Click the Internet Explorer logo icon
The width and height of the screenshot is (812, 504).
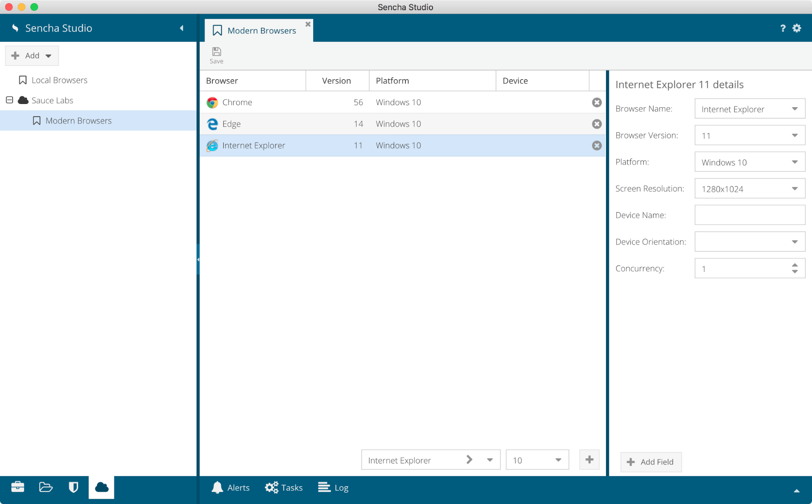point(212,145)
